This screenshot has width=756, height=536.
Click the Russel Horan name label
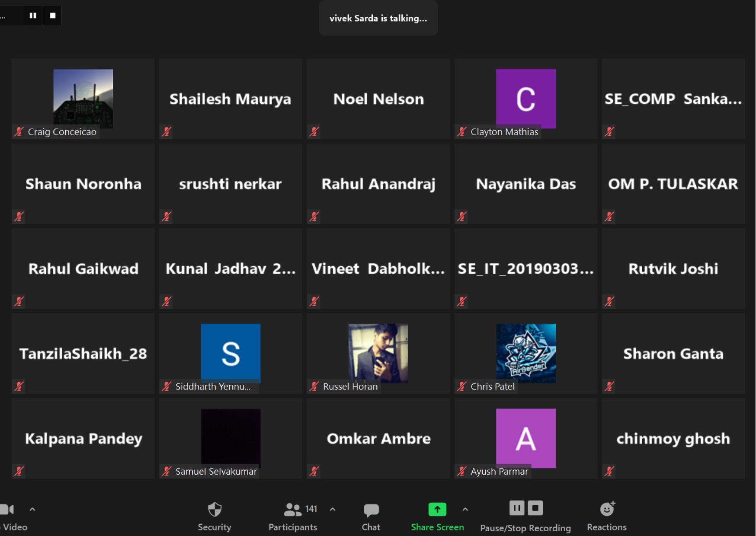click(x=350, y=386)
